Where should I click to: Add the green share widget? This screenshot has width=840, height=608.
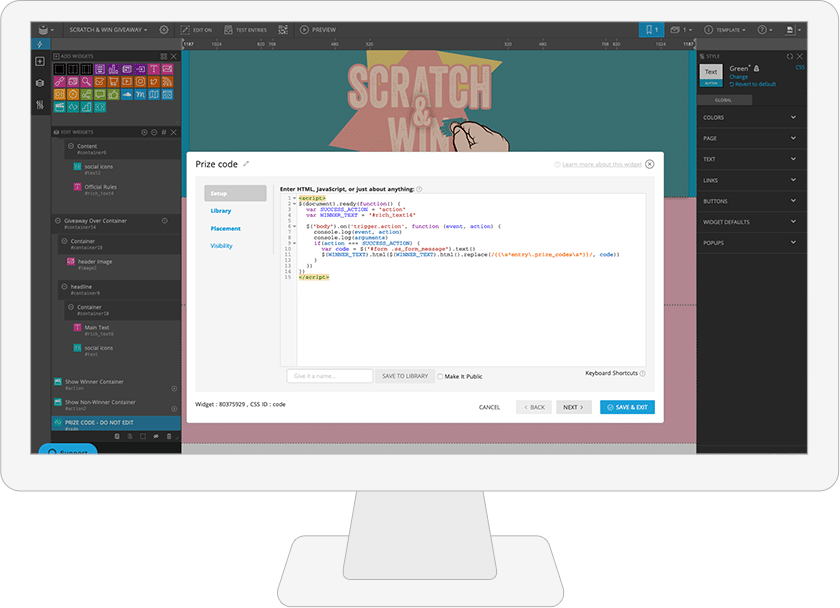86,95
